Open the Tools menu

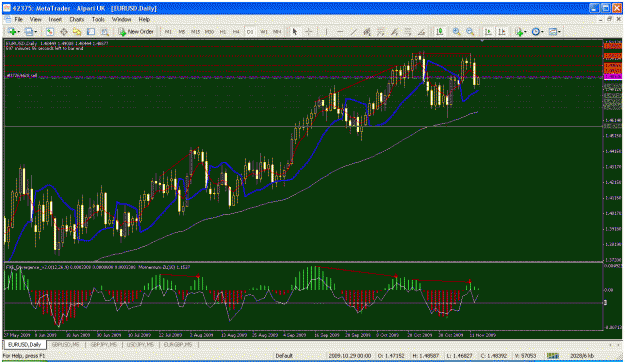click(98, 19)
